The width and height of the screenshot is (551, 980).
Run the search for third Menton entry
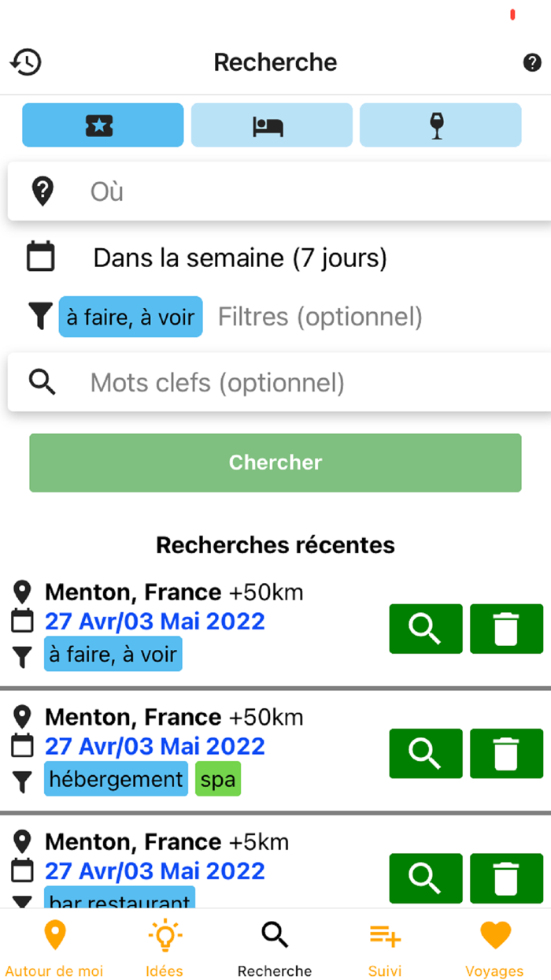coord(425,878)
